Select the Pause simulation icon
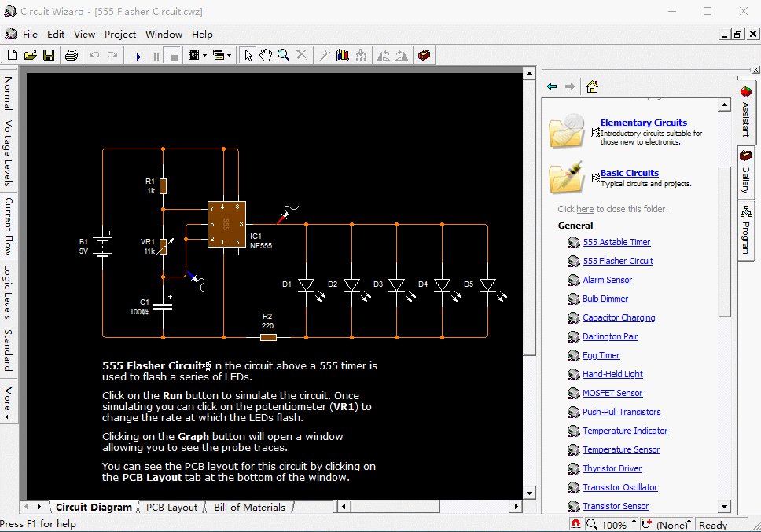This screenshot has height=532, width=761. point(156,55)
